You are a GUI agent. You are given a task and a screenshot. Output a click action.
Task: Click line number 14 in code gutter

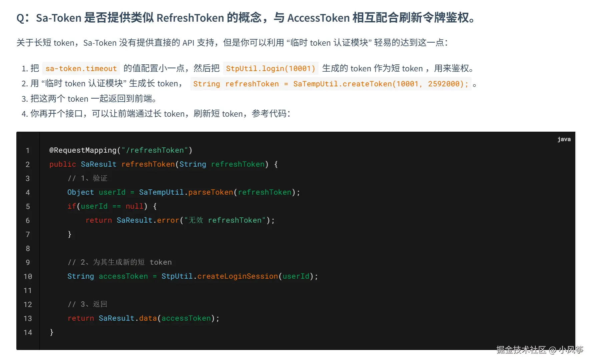[x=28, y=333]
